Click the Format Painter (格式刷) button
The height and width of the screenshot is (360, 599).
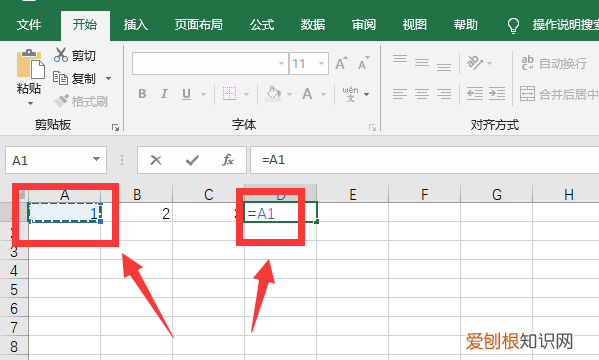pyautogui.click(x=80, y=102)
